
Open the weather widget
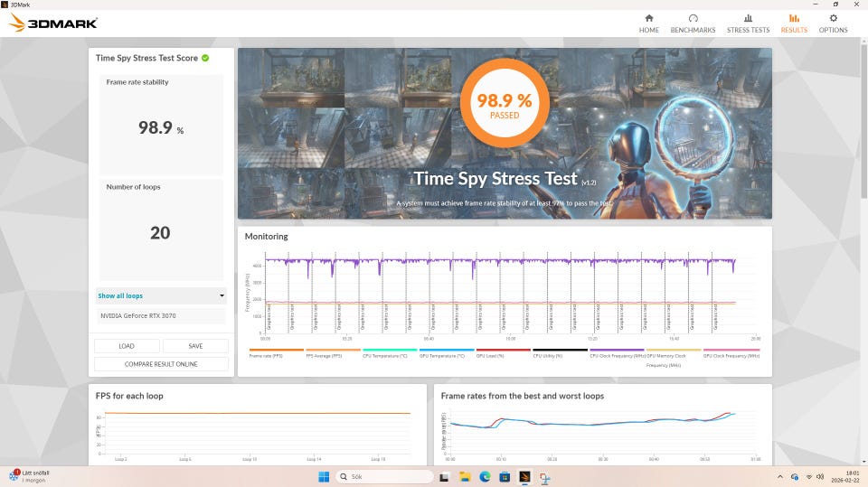point(30,476)
